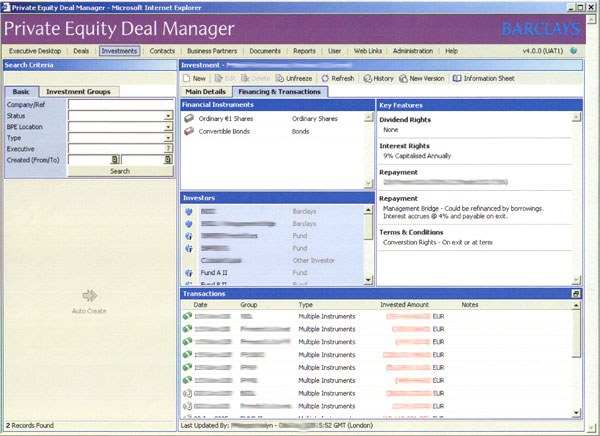Open the Contacts menu
The height and width of the screenshot is (436, 600).
[162, 51]
